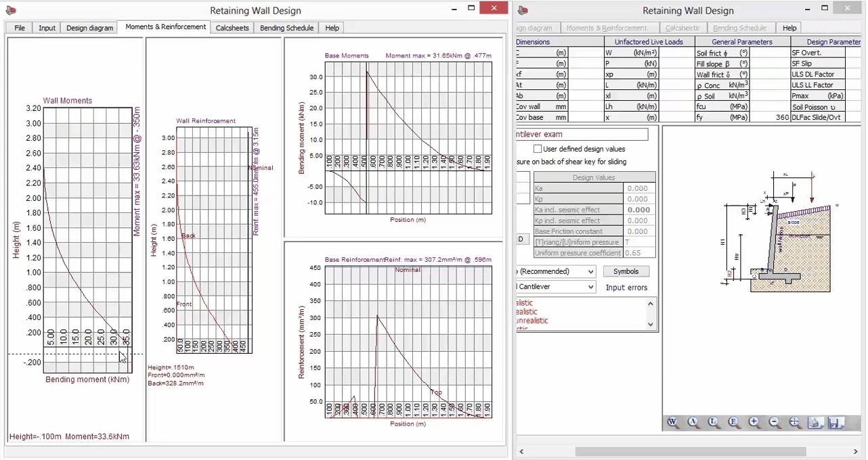This screenshot has width=868, height=460.
Task: Click the 'Back=328.2mm²/m' readout text
Action: tap(175, 384)
